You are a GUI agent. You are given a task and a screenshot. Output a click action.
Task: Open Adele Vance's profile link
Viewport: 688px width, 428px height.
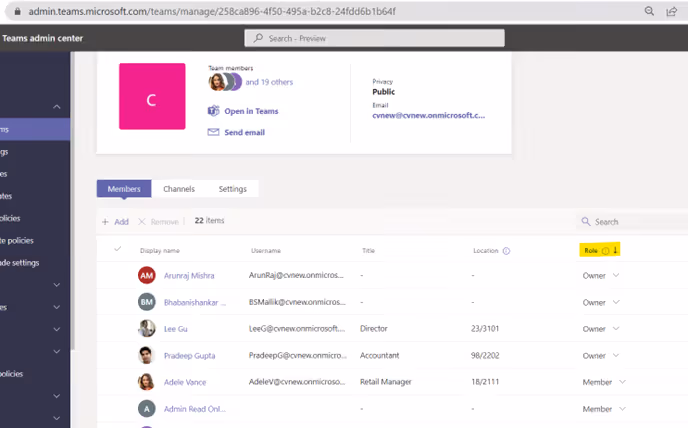click(x=185, y=382)
